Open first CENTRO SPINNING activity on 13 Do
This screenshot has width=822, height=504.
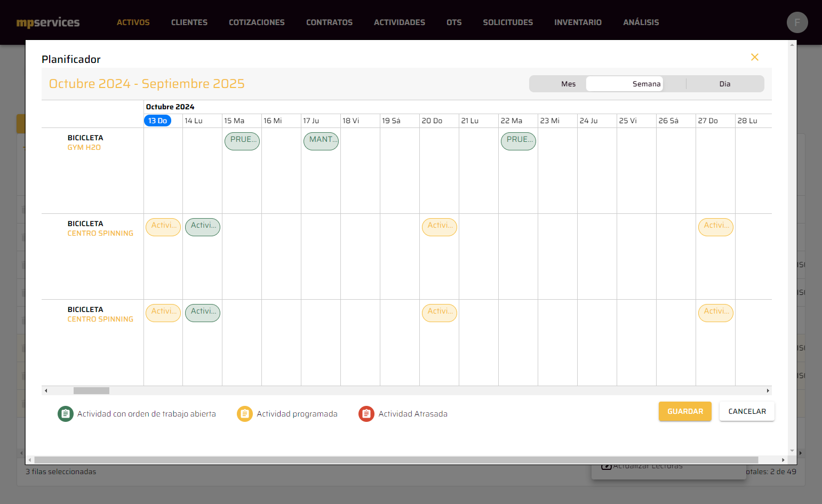coord(163,227)
